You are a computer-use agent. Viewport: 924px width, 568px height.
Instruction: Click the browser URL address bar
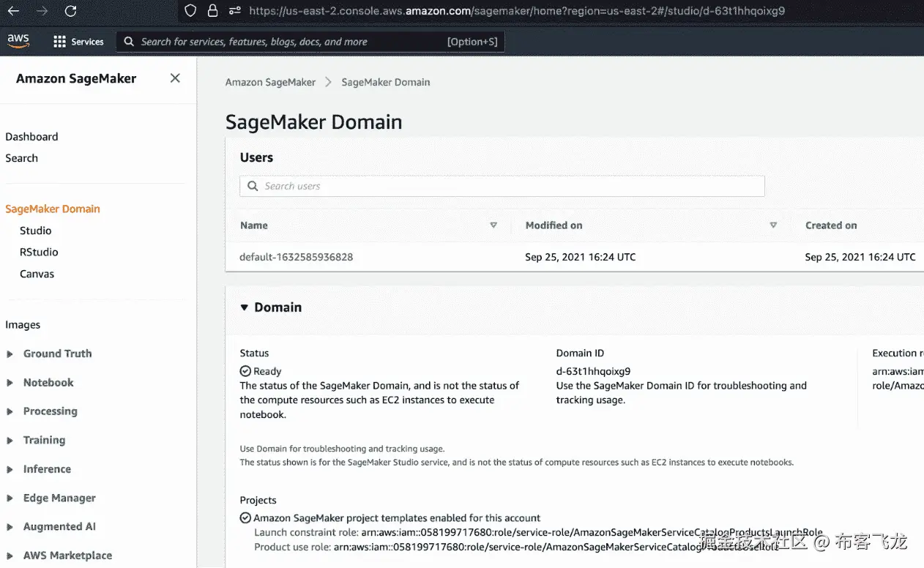[516, 11]
